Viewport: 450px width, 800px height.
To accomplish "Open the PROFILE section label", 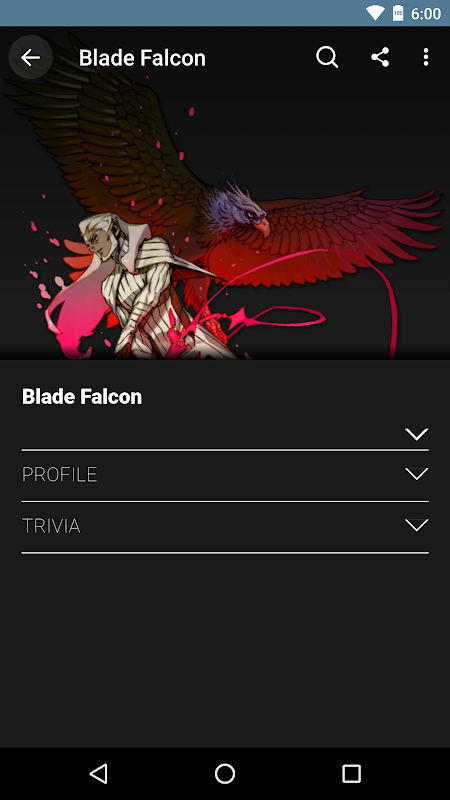I will (x=59, y=474).
